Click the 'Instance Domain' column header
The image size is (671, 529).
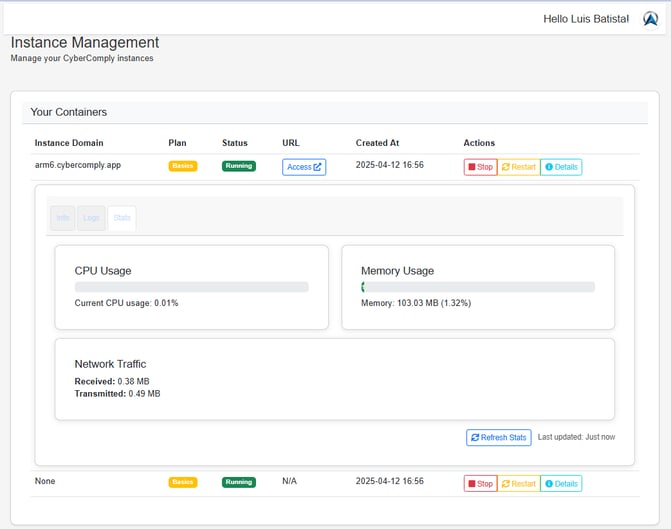click(69, 143)
